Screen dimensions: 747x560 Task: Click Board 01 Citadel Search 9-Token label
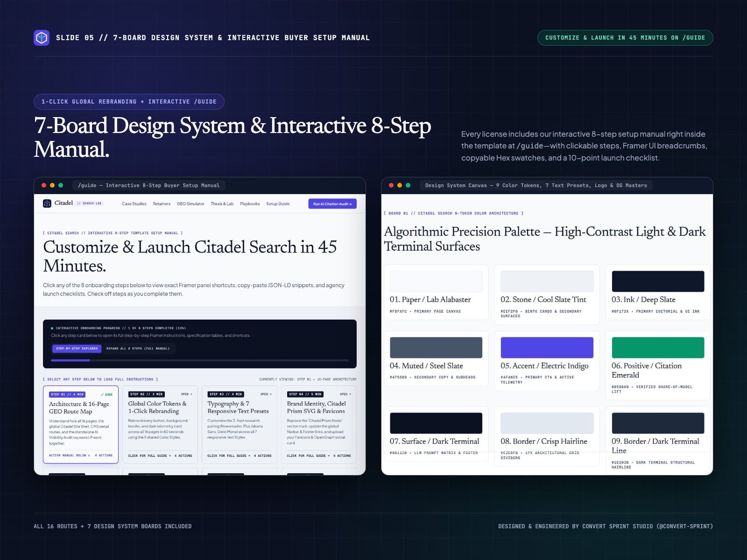pos(453,213)
